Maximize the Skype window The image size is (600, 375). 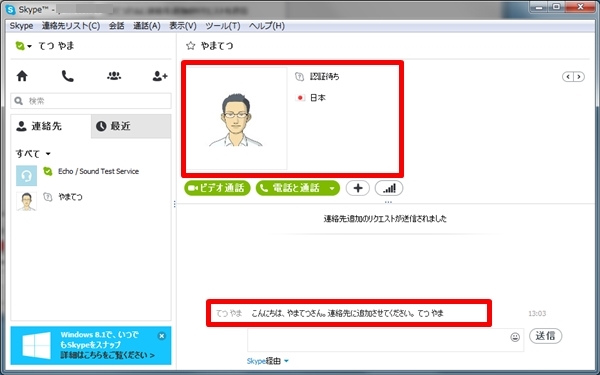point(557,7)
